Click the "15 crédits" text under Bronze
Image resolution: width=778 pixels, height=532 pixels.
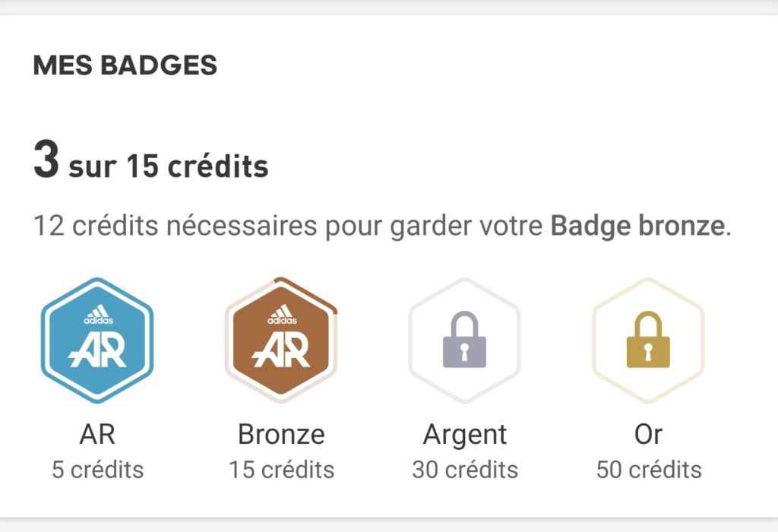(281, 470)
